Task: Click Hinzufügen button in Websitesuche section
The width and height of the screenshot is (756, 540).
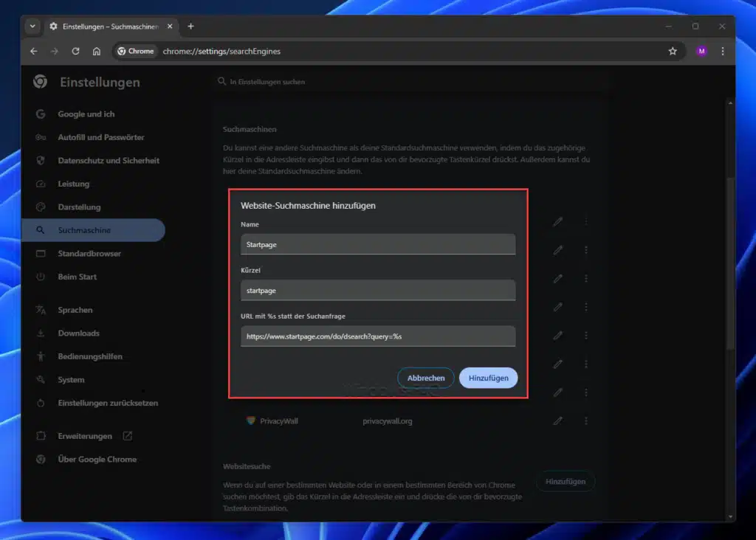Action: click(566, 481)
